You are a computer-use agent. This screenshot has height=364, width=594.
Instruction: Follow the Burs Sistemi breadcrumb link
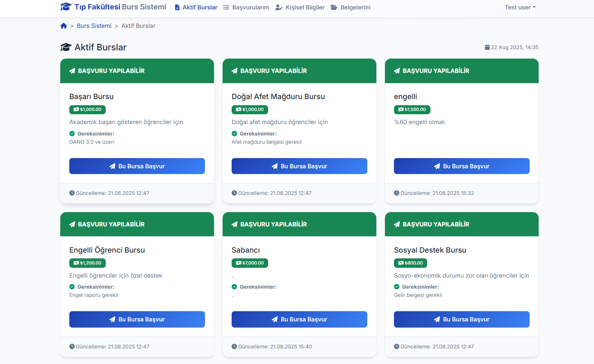[94, 26]
